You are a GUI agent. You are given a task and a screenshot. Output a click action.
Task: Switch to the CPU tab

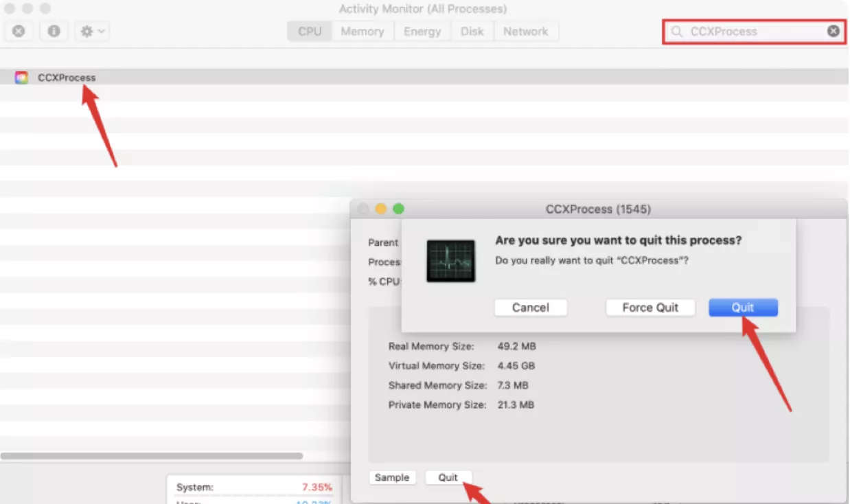click(x=310, y=32)
